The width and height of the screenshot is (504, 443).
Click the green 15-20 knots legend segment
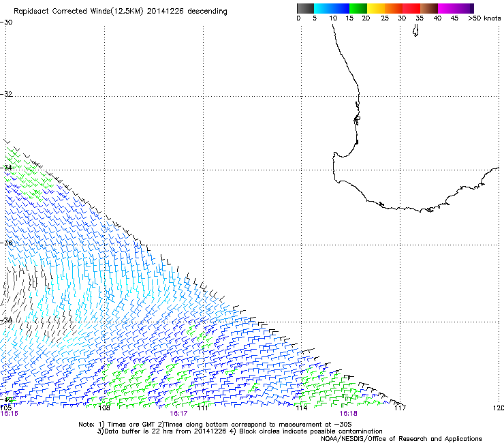click(358, 8)
